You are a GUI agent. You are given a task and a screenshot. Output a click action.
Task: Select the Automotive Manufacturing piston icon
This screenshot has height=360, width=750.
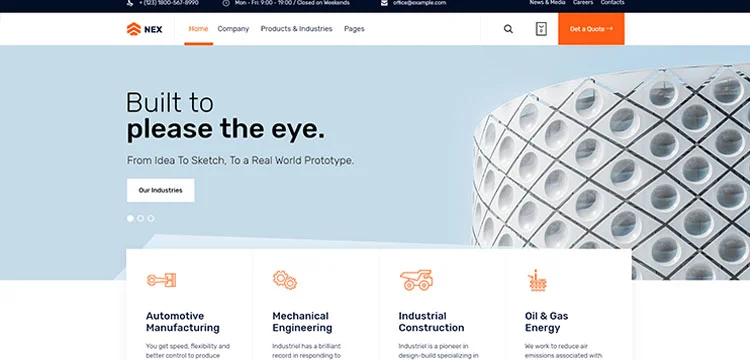point(161,280)
